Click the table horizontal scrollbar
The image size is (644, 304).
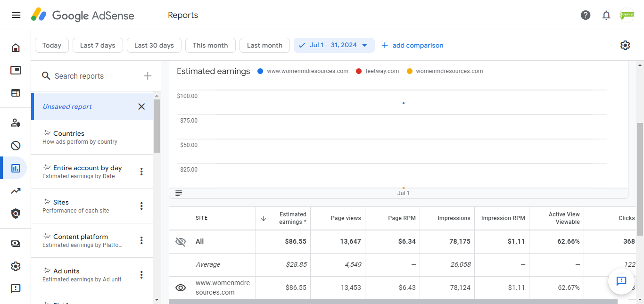[393, 302]
